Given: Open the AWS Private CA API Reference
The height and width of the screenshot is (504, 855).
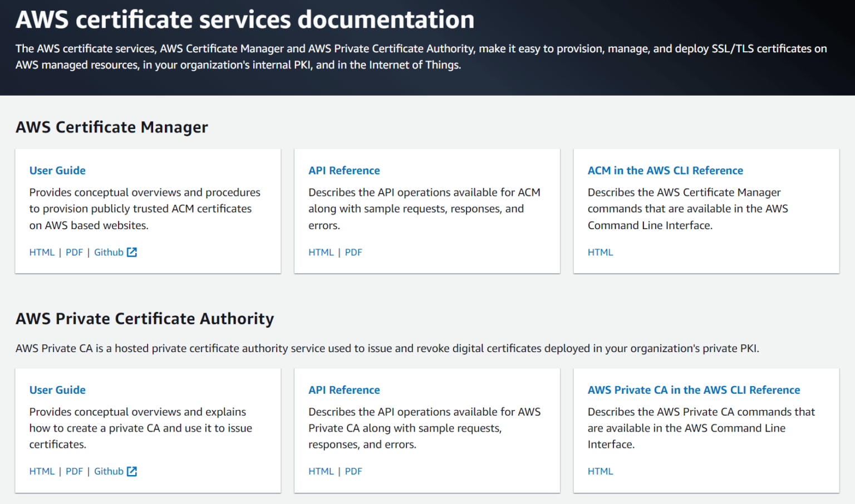Looking at the screenshot, I should [x=344, y=390].
